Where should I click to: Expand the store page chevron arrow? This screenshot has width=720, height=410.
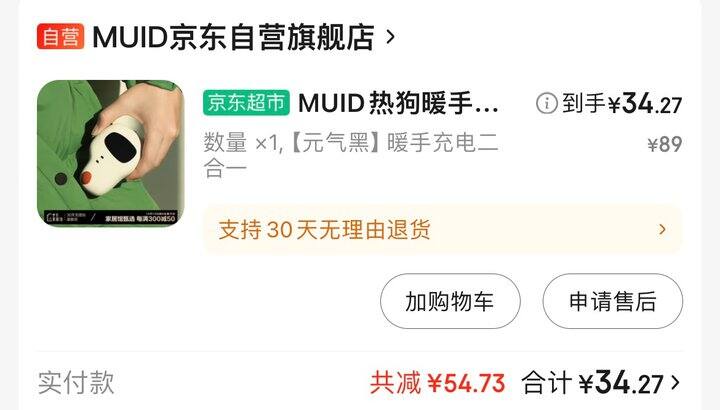click(x=390, y=37)
